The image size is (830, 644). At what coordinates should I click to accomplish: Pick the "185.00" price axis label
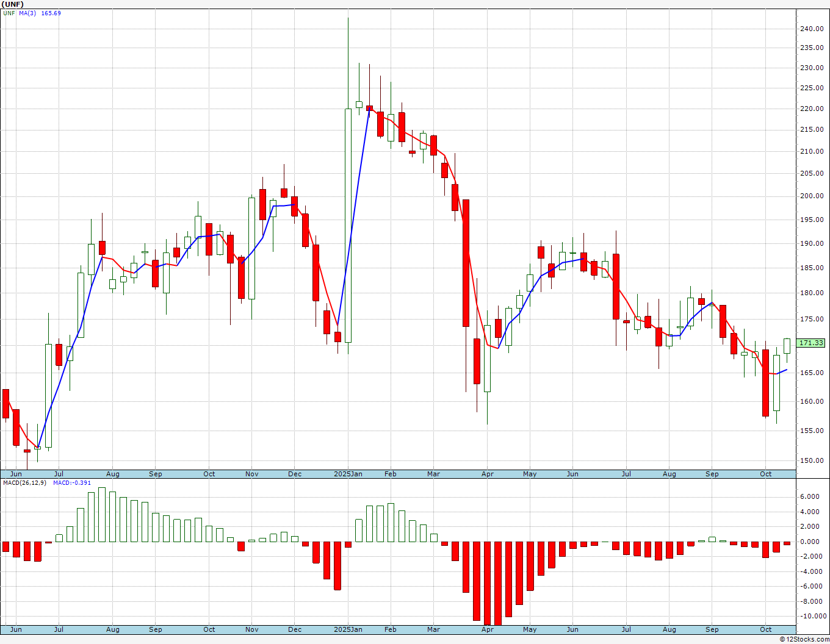point(812,268)
